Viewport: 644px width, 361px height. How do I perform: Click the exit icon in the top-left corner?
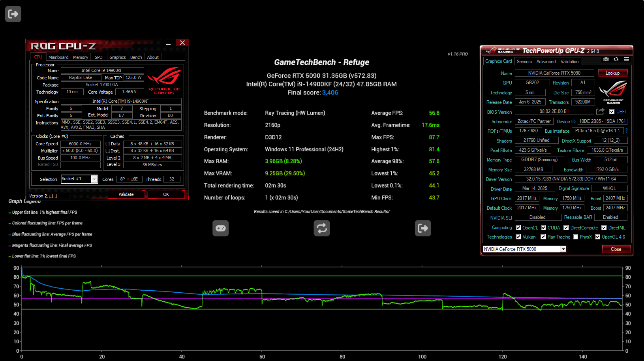point(13,14)
